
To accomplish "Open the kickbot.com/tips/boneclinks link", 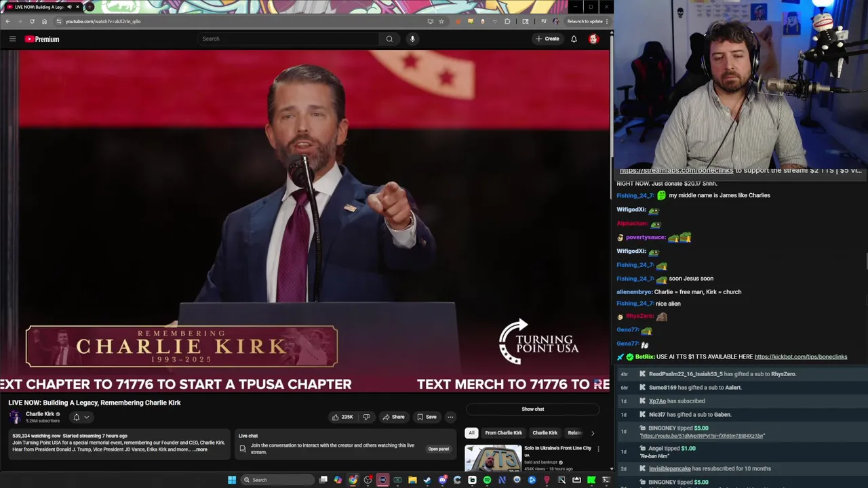I will (801, 357).
